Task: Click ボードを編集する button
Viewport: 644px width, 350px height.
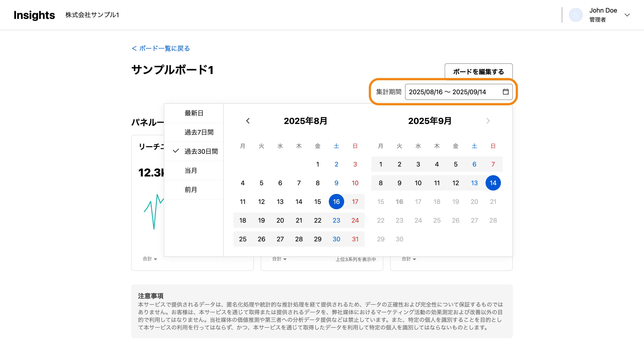Action: pos(478,72)
